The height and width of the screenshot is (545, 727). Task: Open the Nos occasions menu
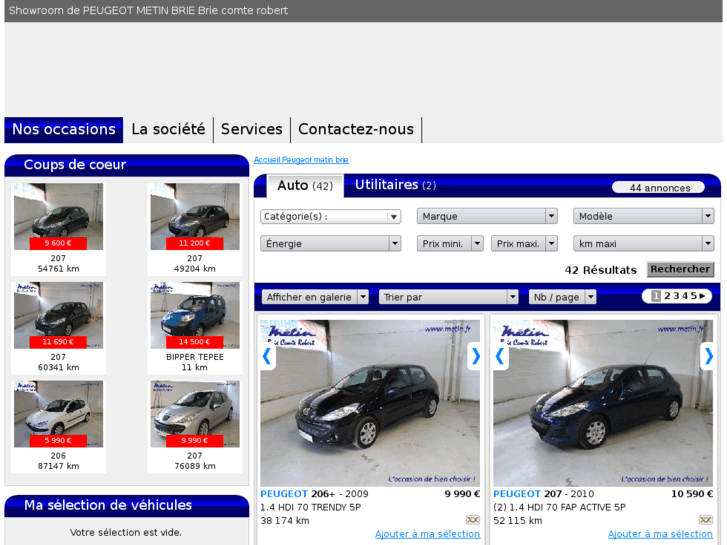tap(64, 129)
